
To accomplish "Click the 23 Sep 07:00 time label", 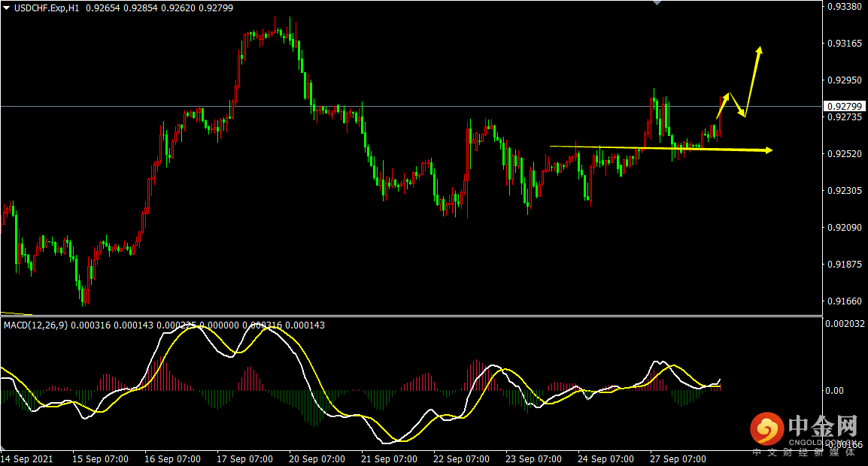I will [533, 458].
